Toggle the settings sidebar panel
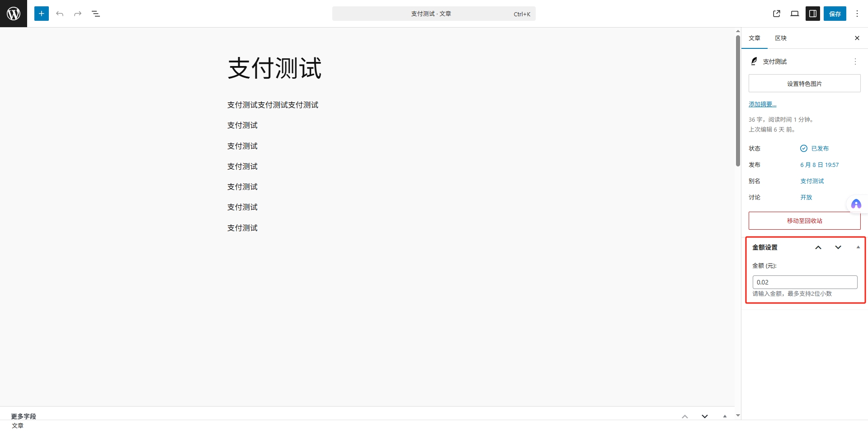This screenshot has width=868, height=431. click(x=812, y=14)
